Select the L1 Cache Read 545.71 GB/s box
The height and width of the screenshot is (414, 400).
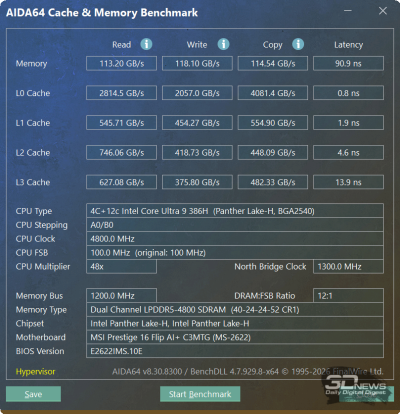tap(121, 123)
